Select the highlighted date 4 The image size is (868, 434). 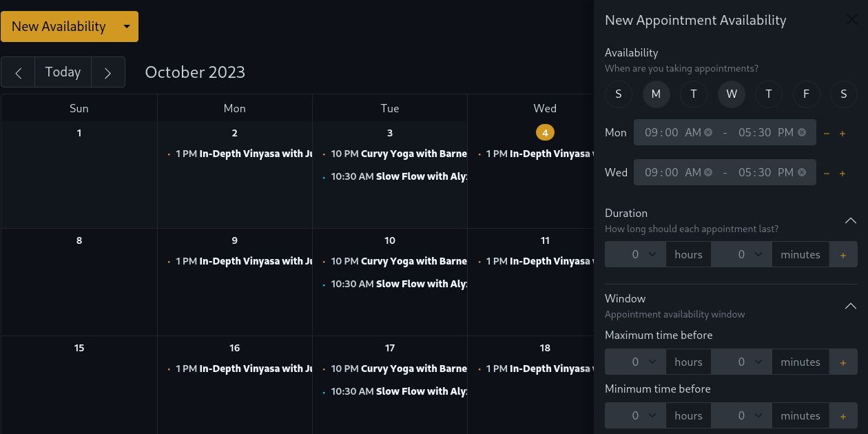[545, 132]
